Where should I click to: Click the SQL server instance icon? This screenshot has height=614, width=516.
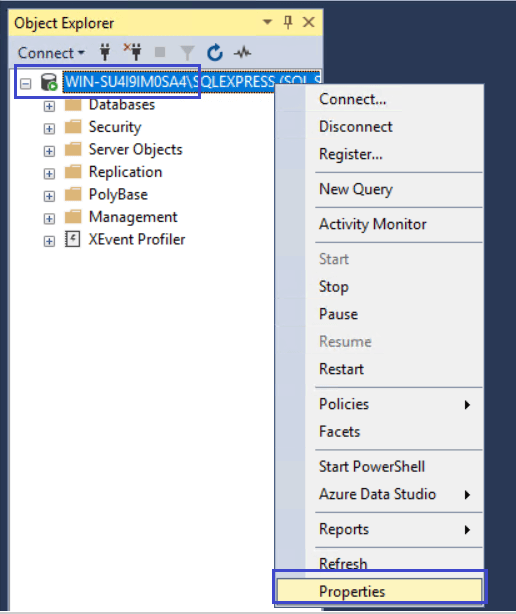tap(49, 82)
